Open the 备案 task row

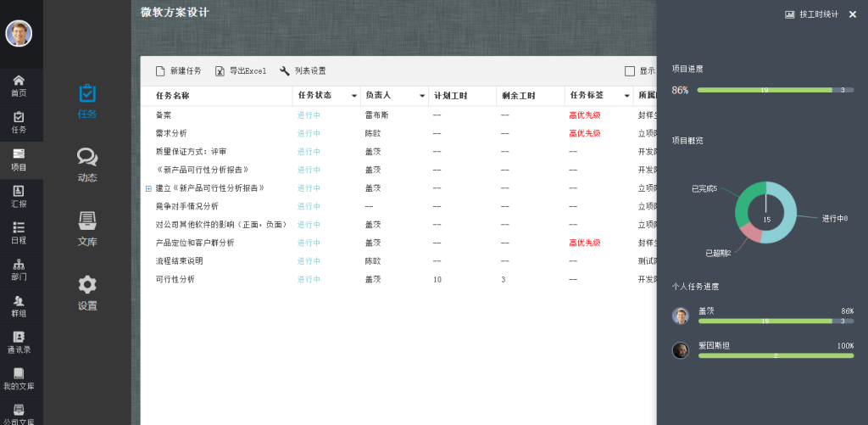164,115
